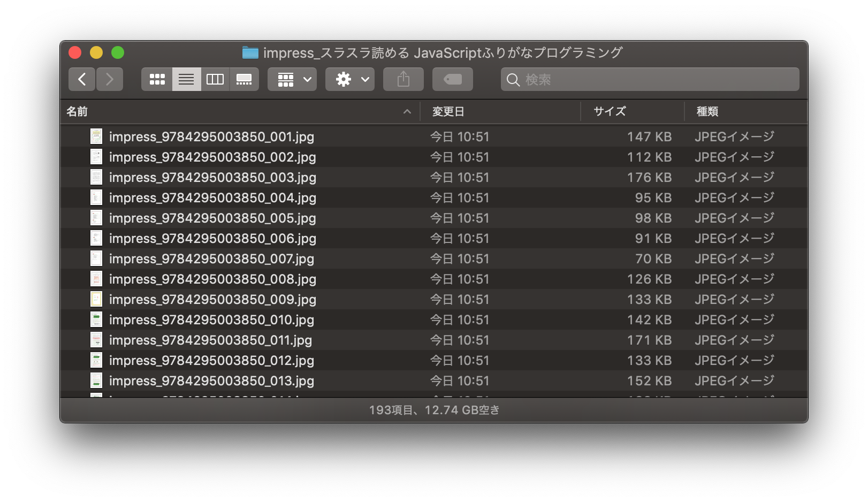Click the Edit Tags button

[x=453, y=79]
